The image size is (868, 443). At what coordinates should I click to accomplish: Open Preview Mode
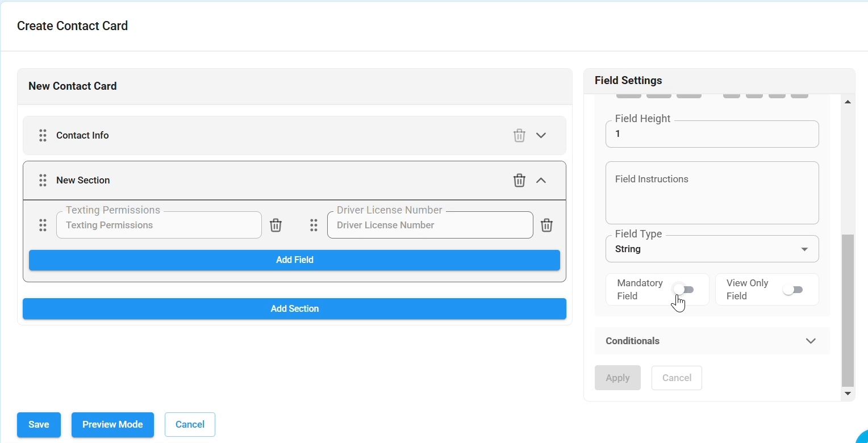(x=112, y=425)
